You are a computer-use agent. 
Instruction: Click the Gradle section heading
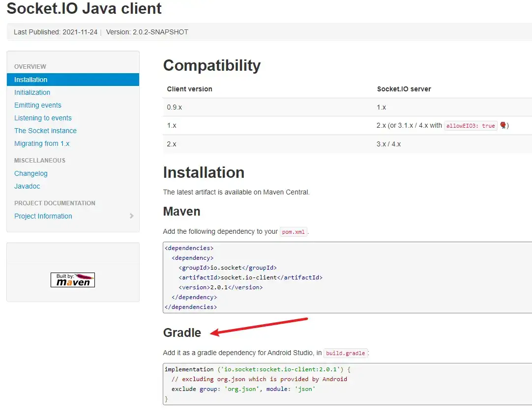tap(182, 332)
